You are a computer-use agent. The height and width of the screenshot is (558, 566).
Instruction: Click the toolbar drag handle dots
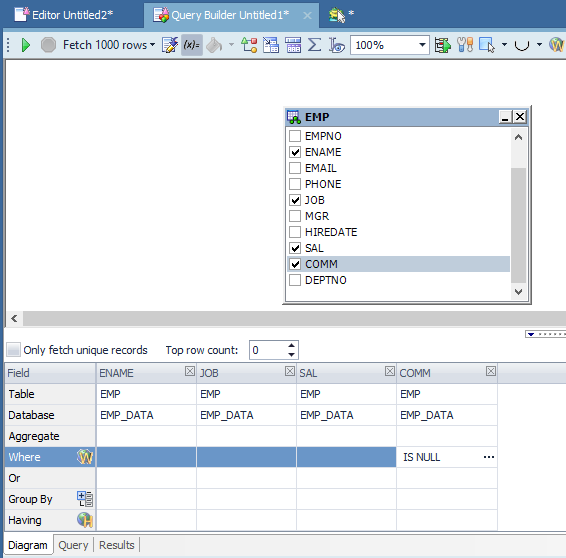pyautogui.click(x=8, y=45)
